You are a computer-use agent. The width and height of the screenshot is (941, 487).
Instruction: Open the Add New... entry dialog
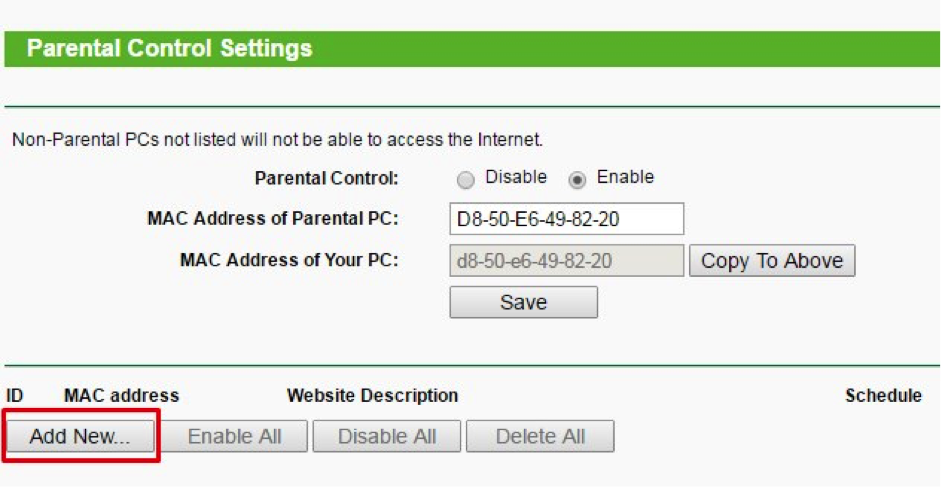[x=80, y=436]
